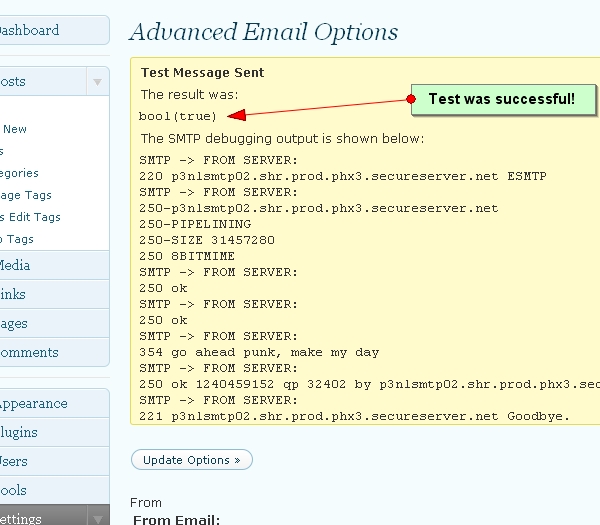Collapse the Settings menu arrow
600x525 pixels.
coord(97,518)
